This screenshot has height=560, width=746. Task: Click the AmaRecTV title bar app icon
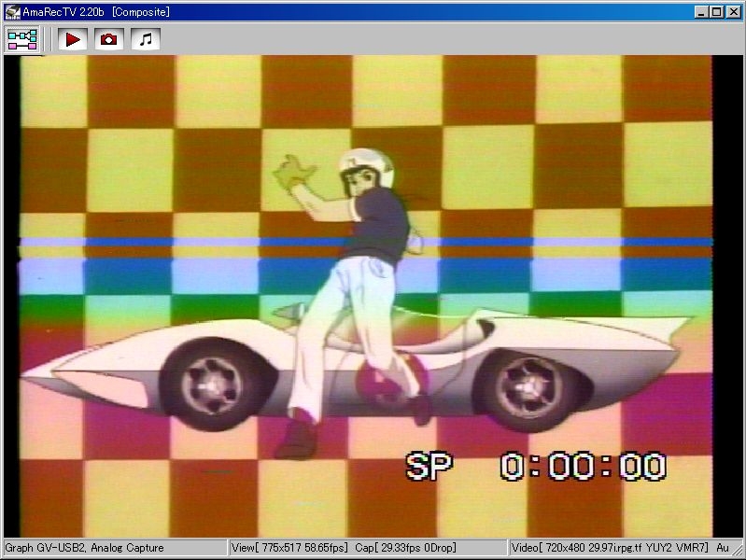[x=12, y=12]
